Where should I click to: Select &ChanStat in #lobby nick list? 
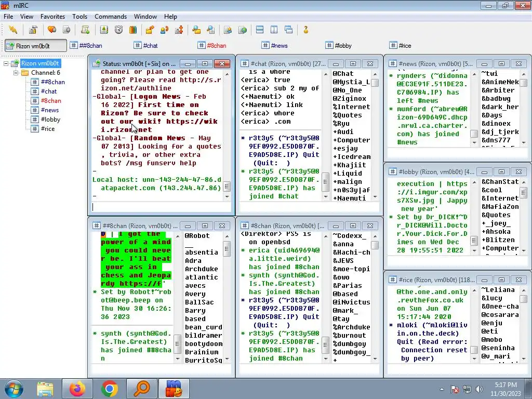tap(500, 181)
